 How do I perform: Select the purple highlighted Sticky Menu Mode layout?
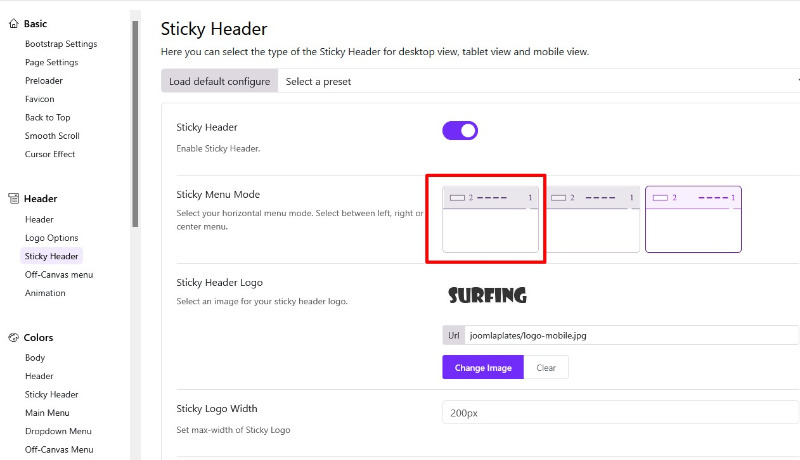[693, 219]
